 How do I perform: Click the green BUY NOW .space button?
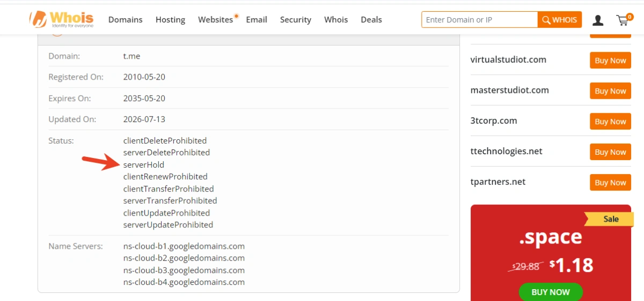(x=551, y=292)
